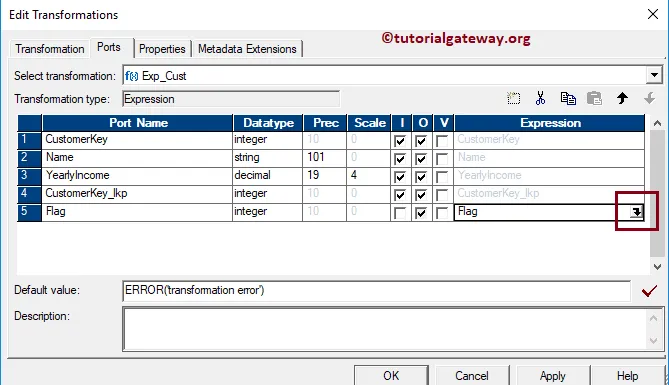Toggle input checkbox for CustomerKey_lkp port
669x385 pixels.
coord(400,195)
